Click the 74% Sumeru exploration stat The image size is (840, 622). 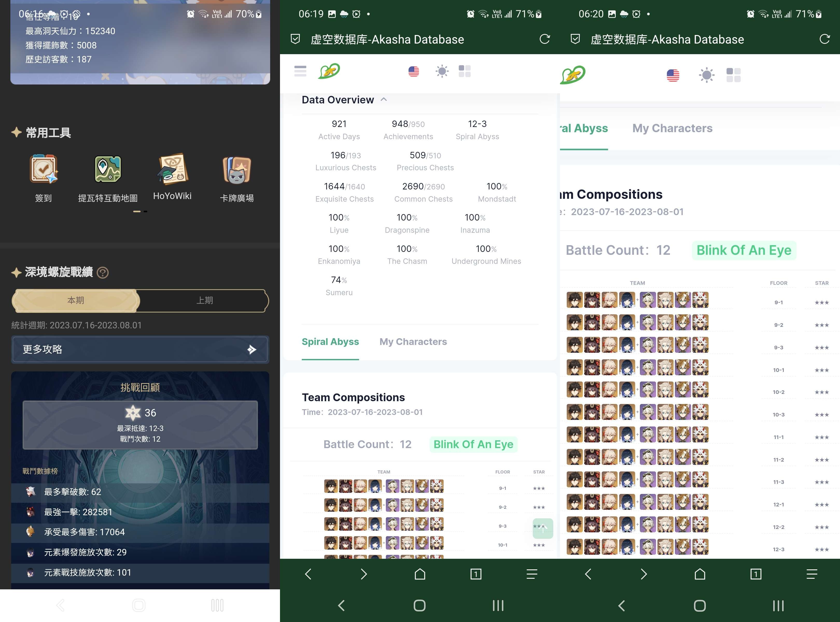(x=339, y=286)
